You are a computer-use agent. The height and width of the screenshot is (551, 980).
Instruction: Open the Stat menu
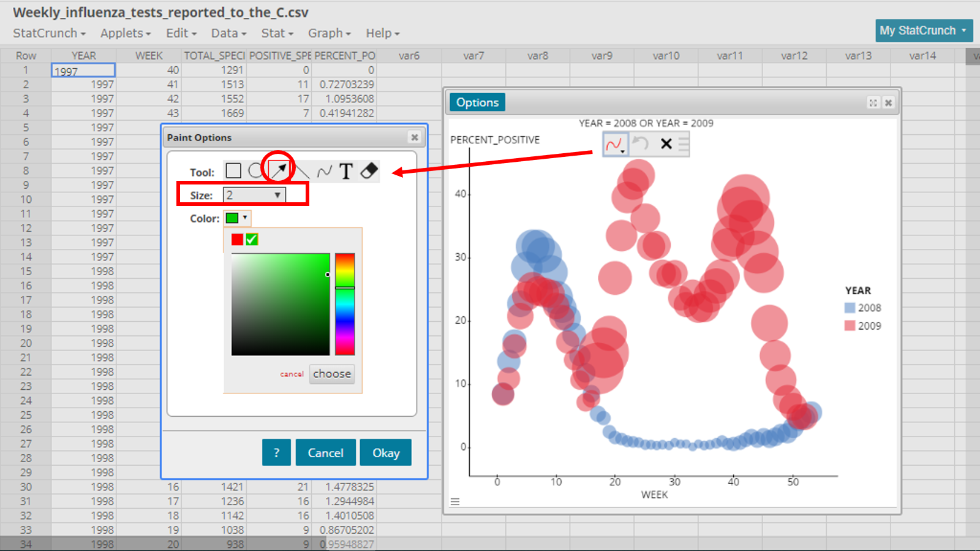277,33
